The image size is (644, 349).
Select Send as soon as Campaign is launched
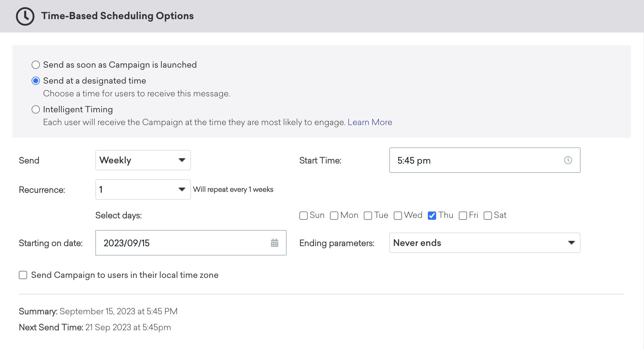[36, 65]
